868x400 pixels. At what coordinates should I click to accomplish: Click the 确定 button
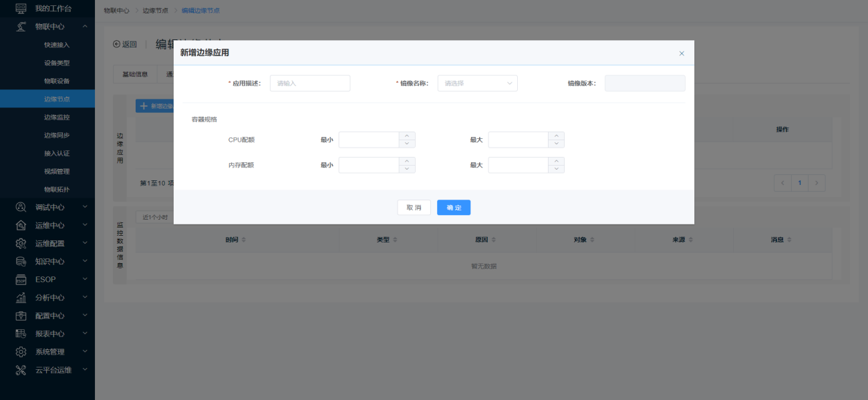[x=454, y=208]
